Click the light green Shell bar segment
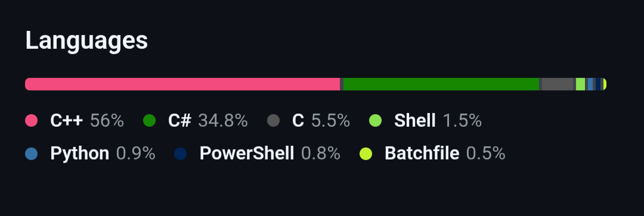Viewport: 644px width, 216px height. coord(580,84)
